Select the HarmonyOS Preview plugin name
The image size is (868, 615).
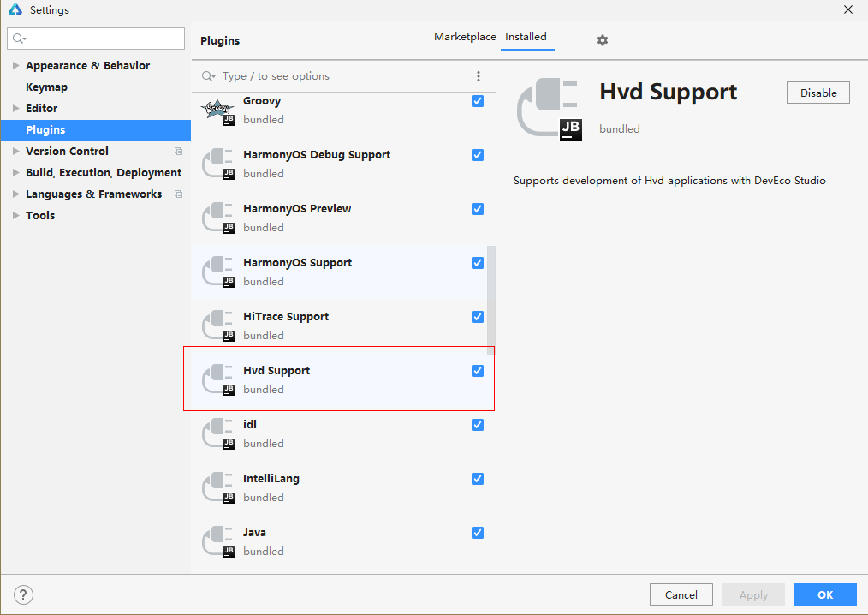(297, 209)
